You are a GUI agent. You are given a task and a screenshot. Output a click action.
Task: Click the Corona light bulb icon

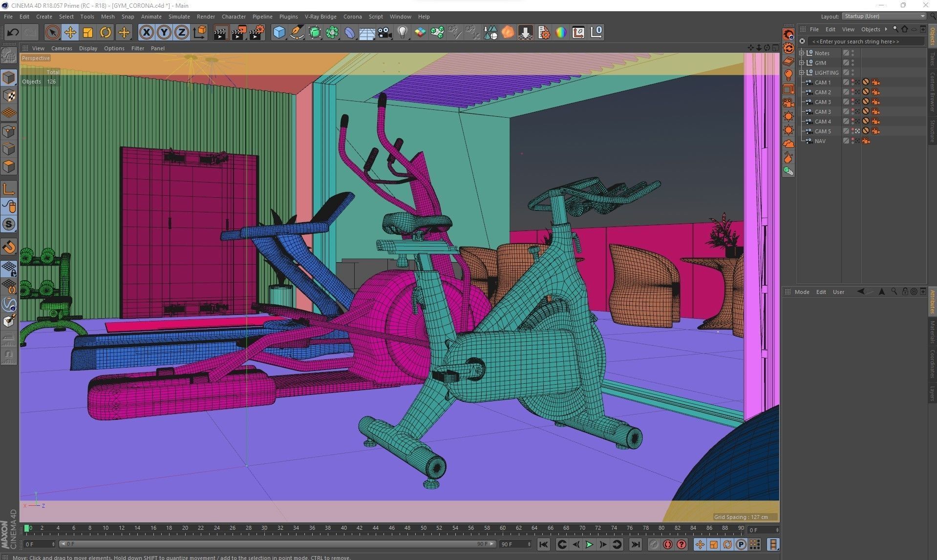pyautogui.click(x=788, y=75)
